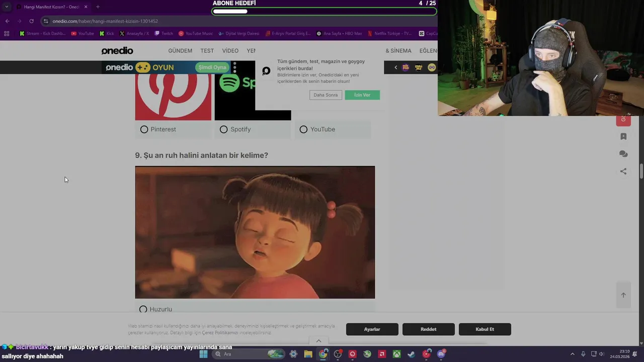Reject cookies with Reddet
Image resolution: width=644 pixels, height=362 pixels.
click(429, 329)
